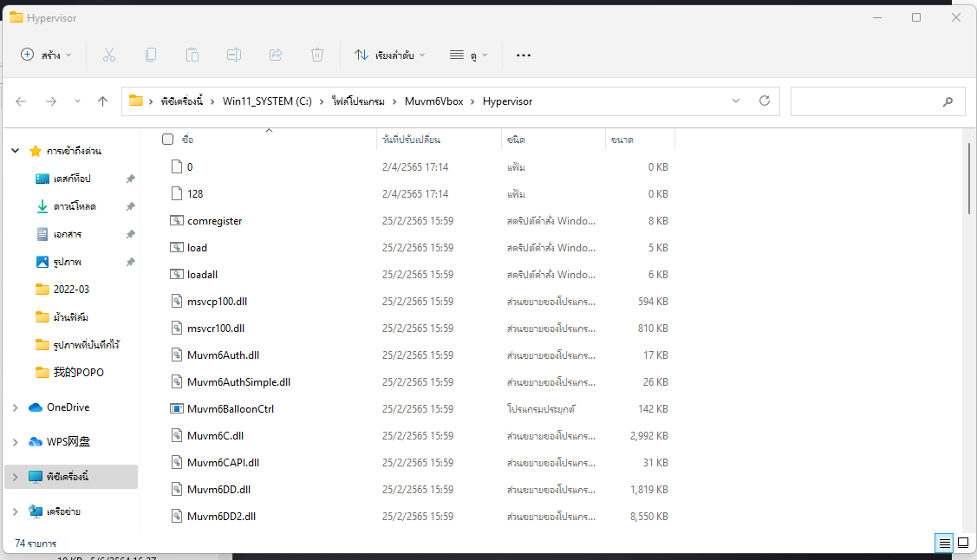This screenshot has width=977, height=560.
Task: Open recent locations dropdown arrow
Action: (x=77, y=101)
